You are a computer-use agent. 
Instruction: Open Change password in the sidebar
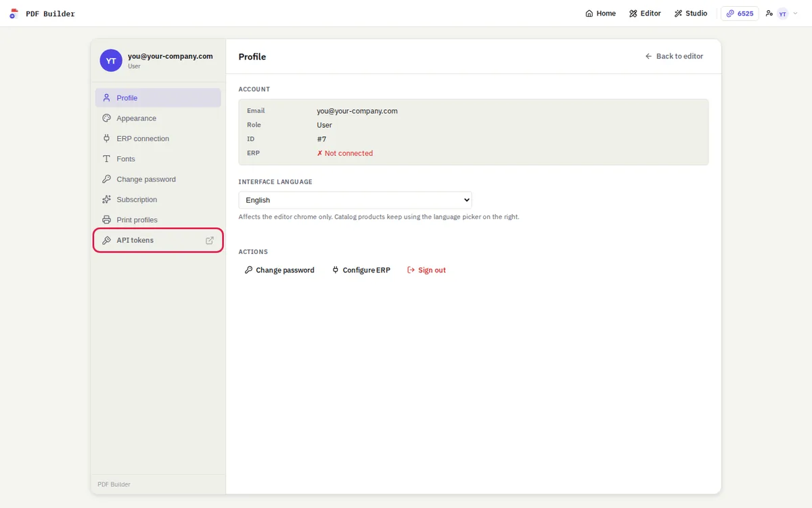158,179
